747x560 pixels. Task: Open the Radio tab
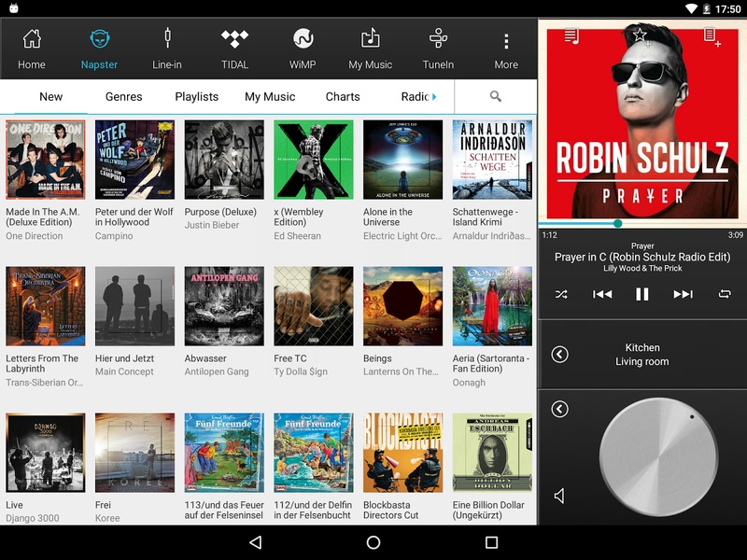click(416, 97)
